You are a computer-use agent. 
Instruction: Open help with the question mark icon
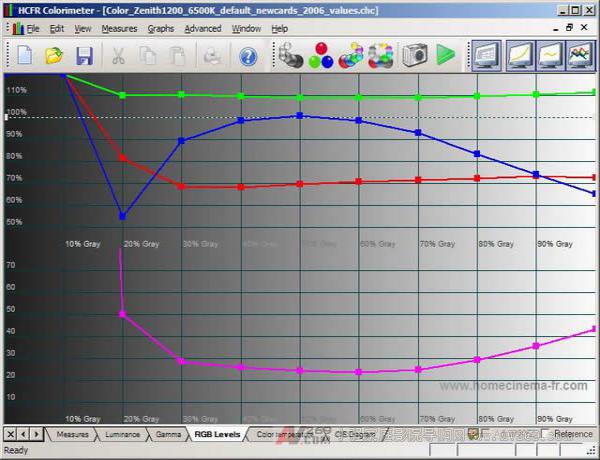tap(247, 56)
